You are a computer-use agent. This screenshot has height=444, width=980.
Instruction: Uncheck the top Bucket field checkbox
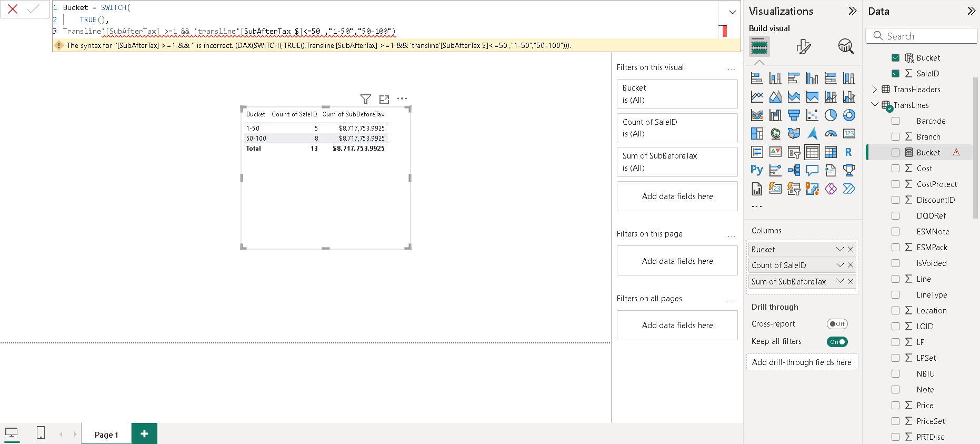tap(895, 57)
